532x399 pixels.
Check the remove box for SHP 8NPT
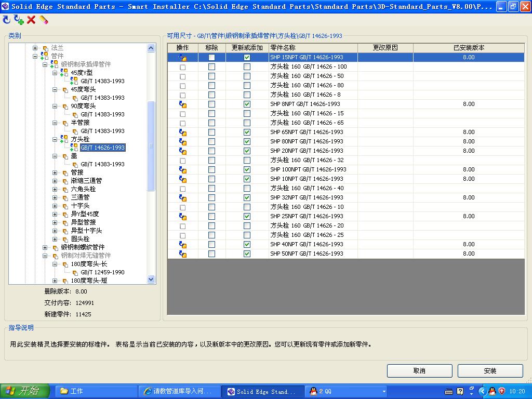pyautogui.click(x=212, y=104)
